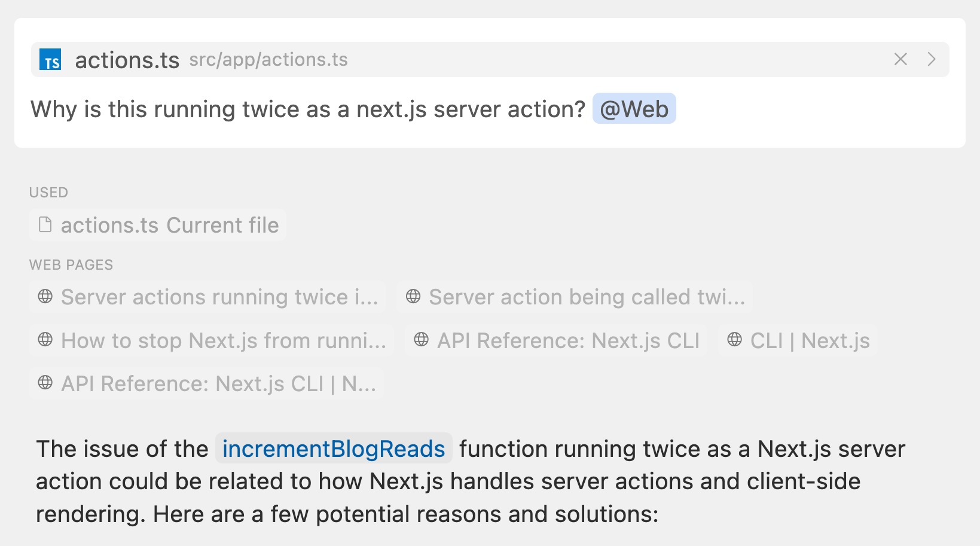Click the incrementBlogReads code symbol link

[x=334, y=449]
